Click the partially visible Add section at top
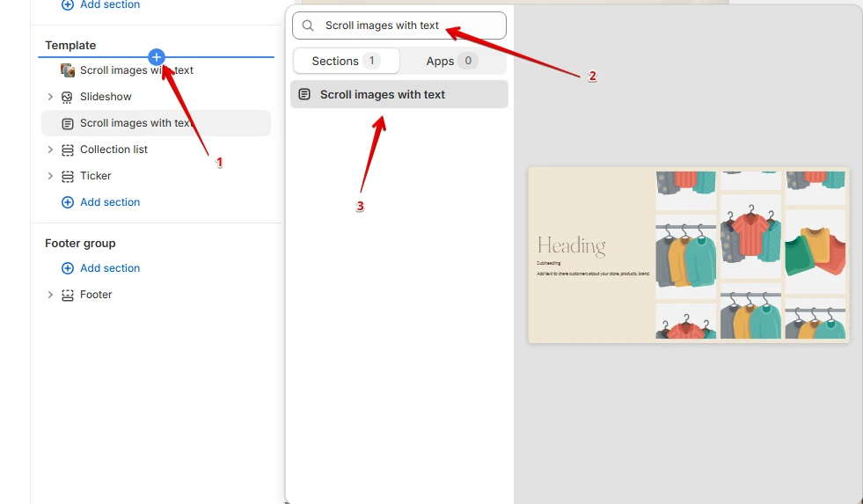The image size is (863, 504). (x=110, y=4)
